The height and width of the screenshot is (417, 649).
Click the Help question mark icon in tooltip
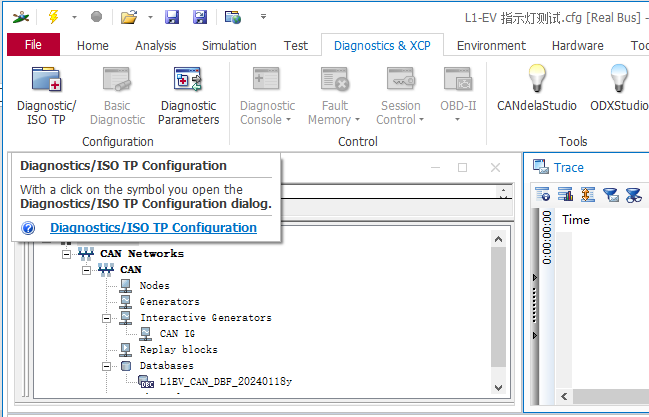pos(28,228)
